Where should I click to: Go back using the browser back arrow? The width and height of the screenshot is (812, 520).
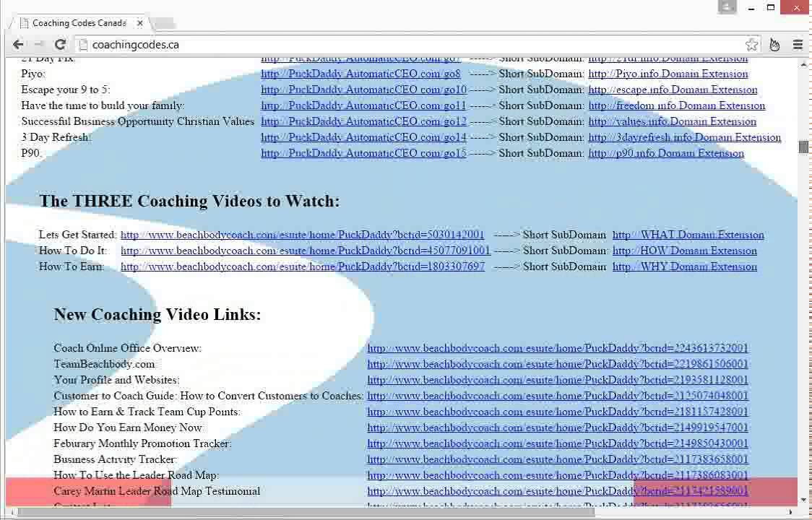tap(18, 45)
